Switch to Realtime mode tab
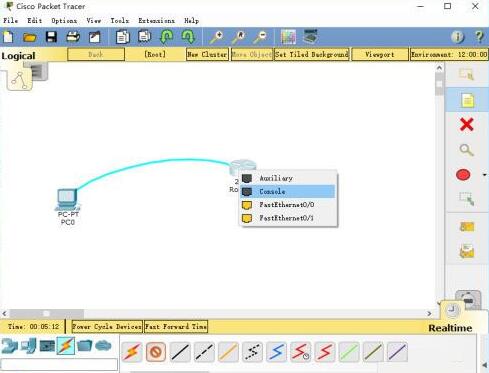The width and height of the screenshot is (489, 373). [x=450, y=328]
